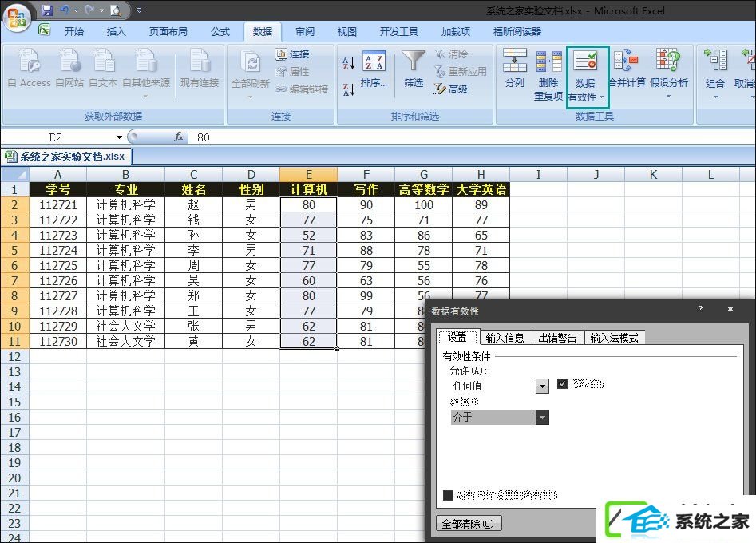Expand the Name Box dropdown arrow
The width and height of the screenshot is (756, 543).
(119, 137)
